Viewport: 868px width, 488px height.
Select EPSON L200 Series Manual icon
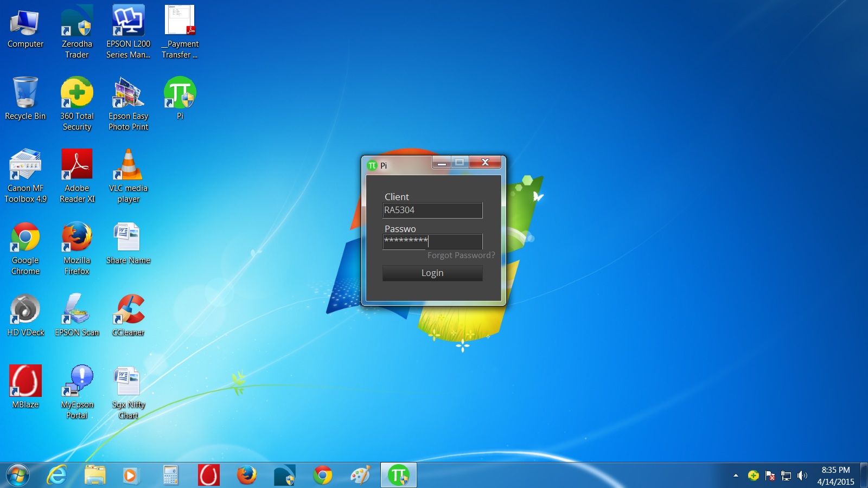[129, 33]
